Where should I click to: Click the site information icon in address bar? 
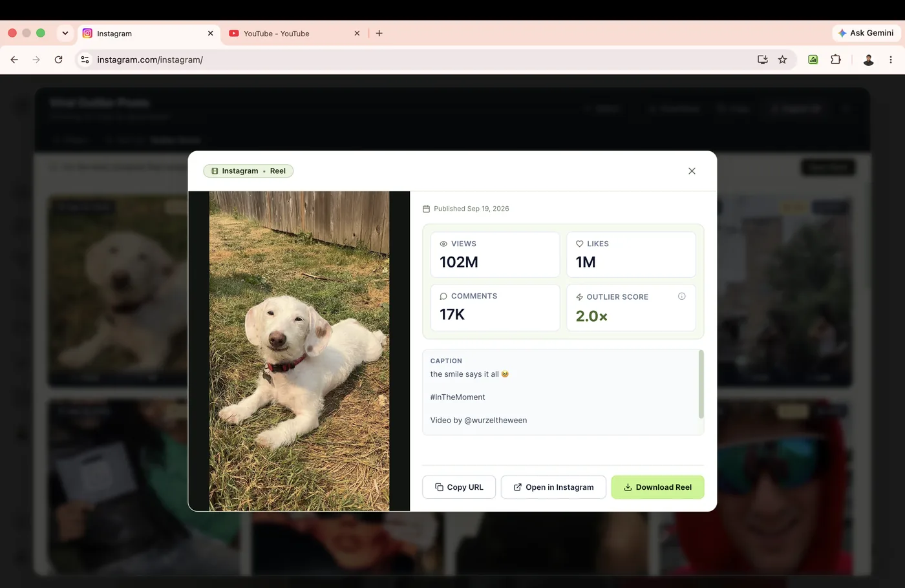coord(85,60)
